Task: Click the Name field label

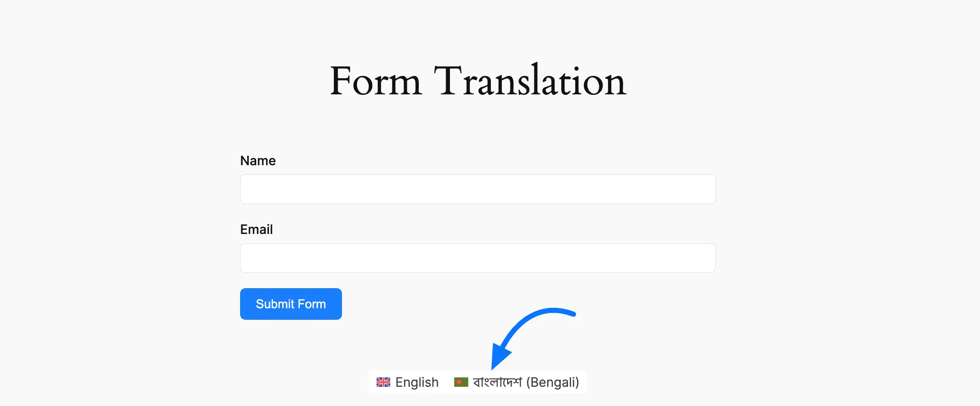Action: (258, 161)
